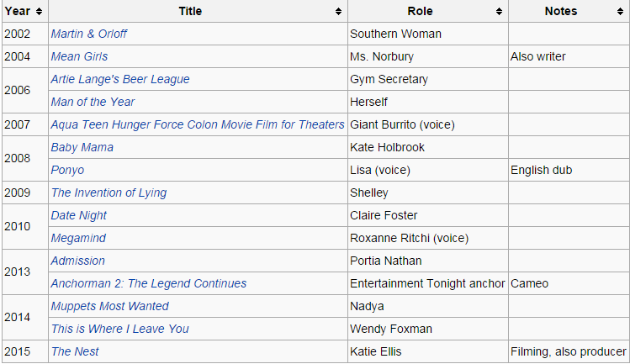Image resolution: width=630 pixels, height=364 pixels.
Task: Visit Aqua Teen Hunger Force movie link
Action: point(198,124)
